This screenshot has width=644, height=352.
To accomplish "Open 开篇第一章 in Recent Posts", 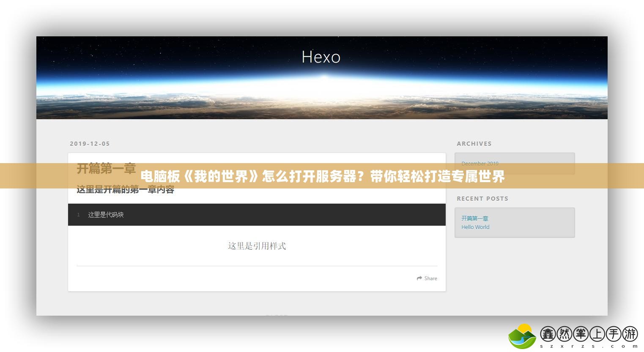I will [x=475, y=218].
